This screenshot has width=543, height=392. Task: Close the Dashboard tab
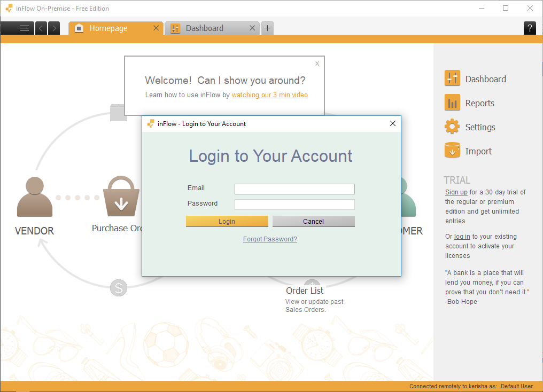(x=252, y=28)
